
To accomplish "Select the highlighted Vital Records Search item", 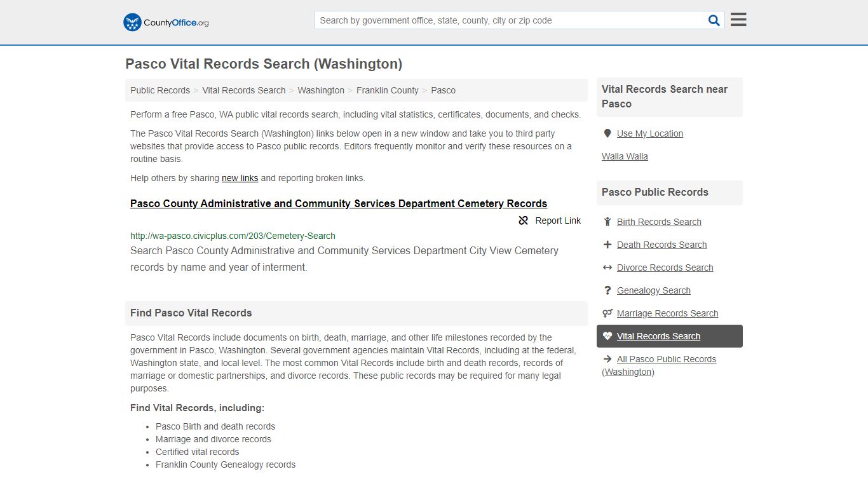I will tap(670, 336).
